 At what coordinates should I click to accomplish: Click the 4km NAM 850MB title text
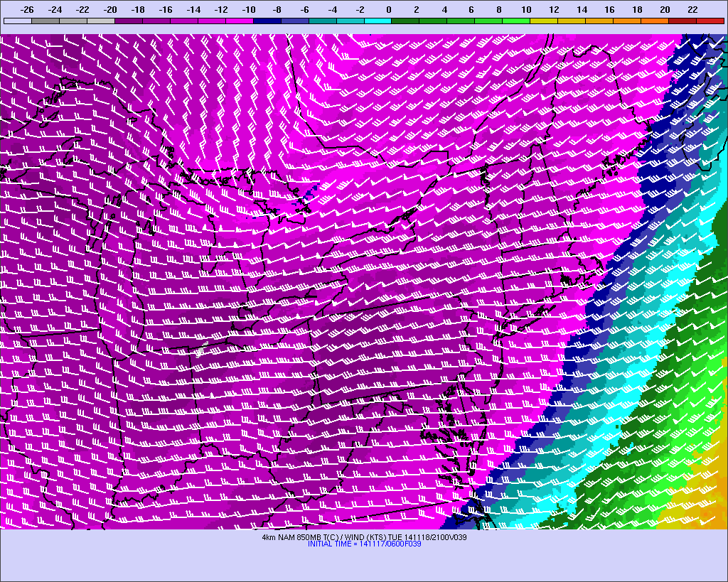pos(364,537)
